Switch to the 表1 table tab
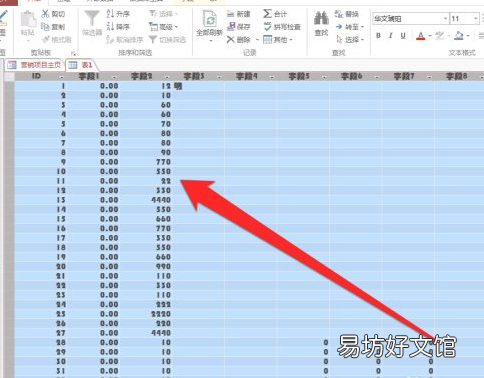This screenshot has width=484, height=378. [81, 65]
